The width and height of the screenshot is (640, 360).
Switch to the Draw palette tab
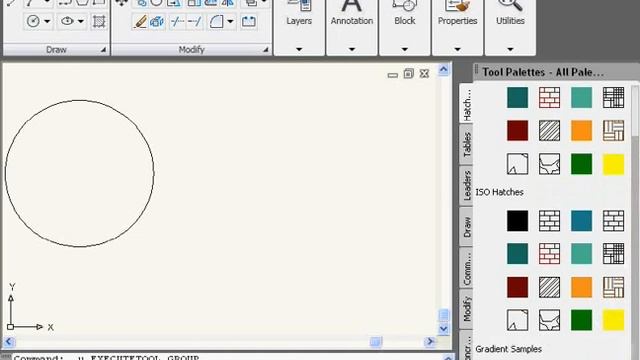(x=467, y=227)
